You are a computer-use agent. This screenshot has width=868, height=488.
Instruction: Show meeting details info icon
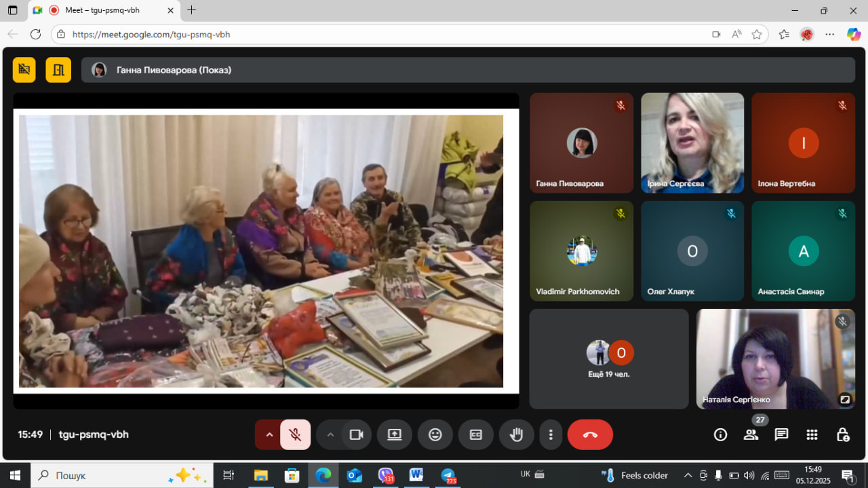720,435
